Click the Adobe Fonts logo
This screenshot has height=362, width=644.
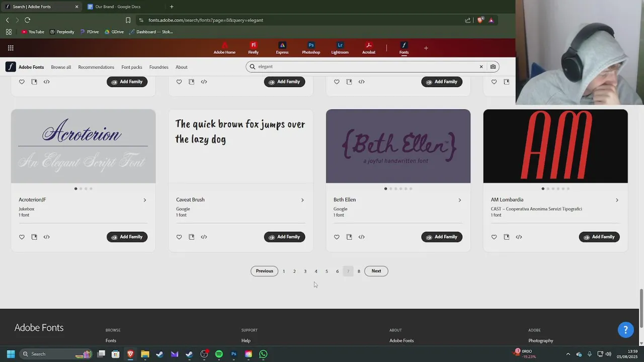pyautogui.click(x=25, y=67)
